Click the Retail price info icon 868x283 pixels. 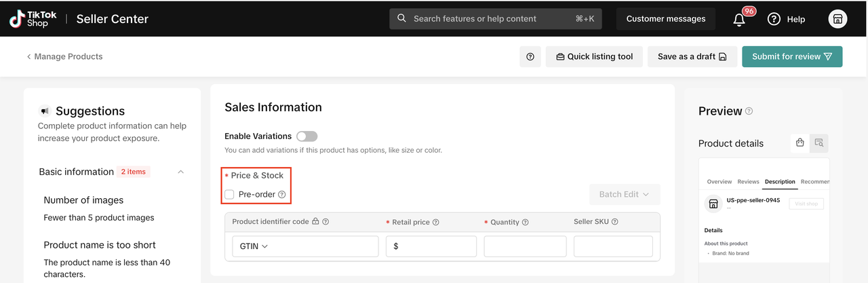point(435,222)
